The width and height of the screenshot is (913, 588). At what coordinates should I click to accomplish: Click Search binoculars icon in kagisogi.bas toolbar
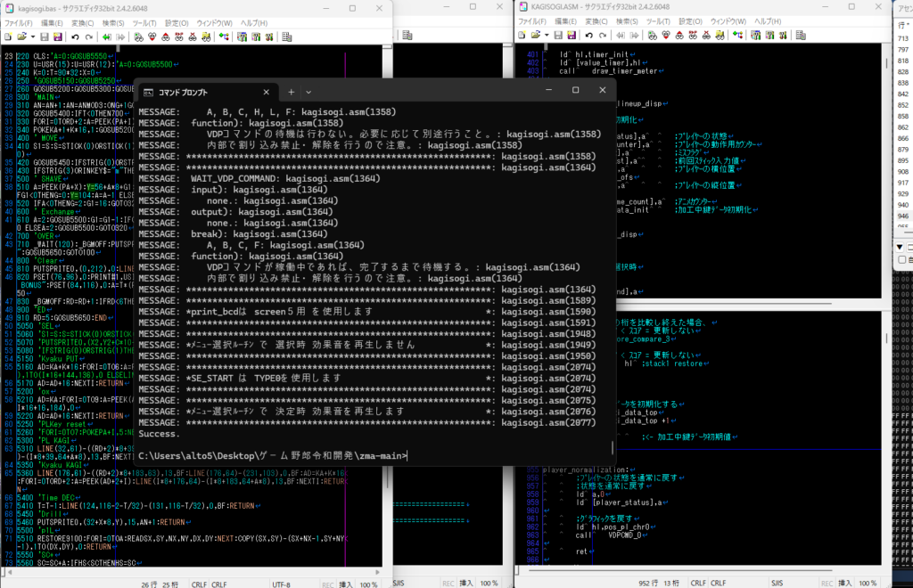[137, 37]
